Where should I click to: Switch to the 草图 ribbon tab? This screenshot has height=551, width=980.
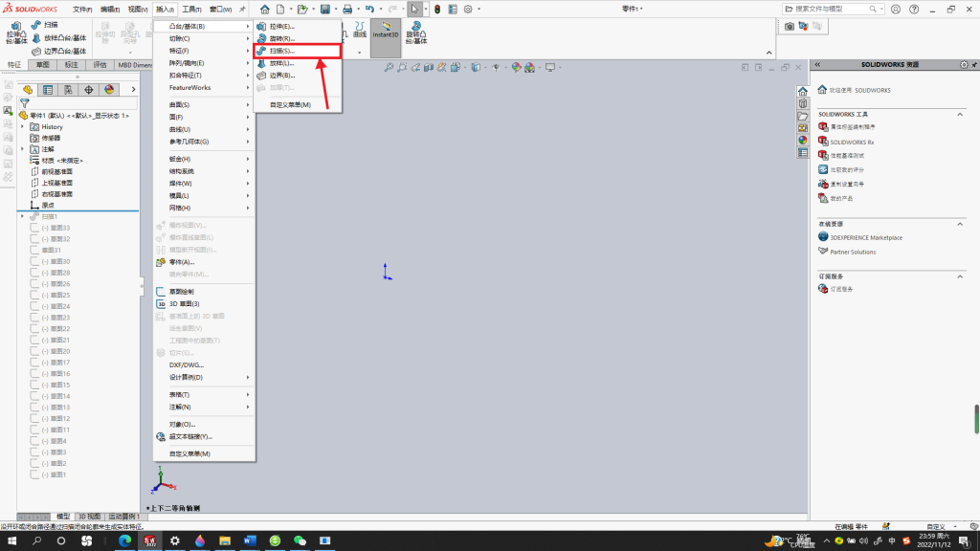42,65
